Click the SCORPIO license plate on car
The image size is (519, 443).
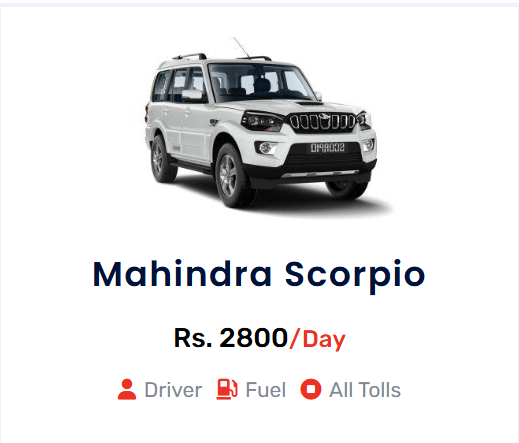328,148
